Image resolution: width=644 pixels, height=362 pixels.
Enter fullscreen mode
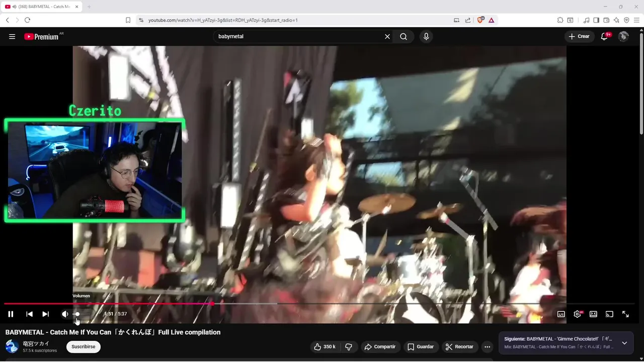point(625,314)
